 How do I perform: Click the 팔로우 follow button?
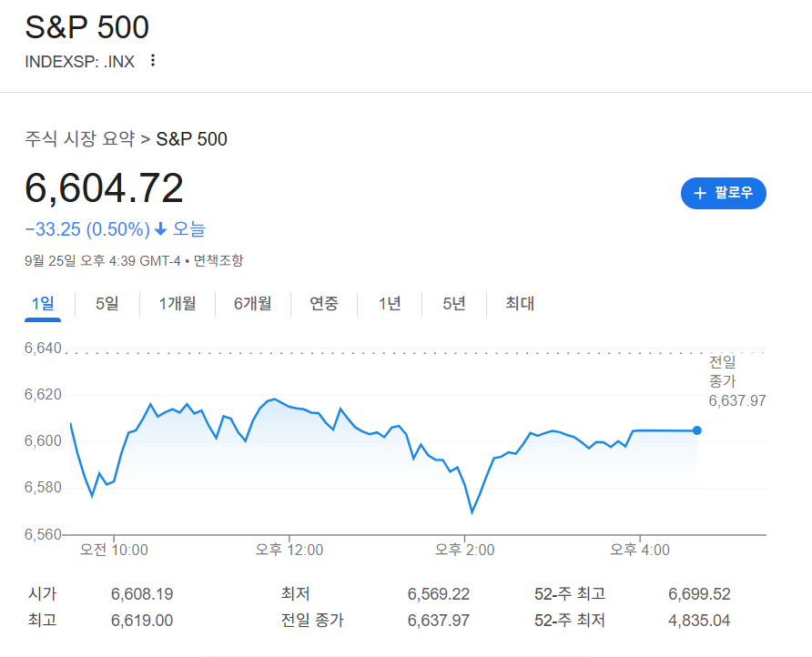(x=724, y=193)
